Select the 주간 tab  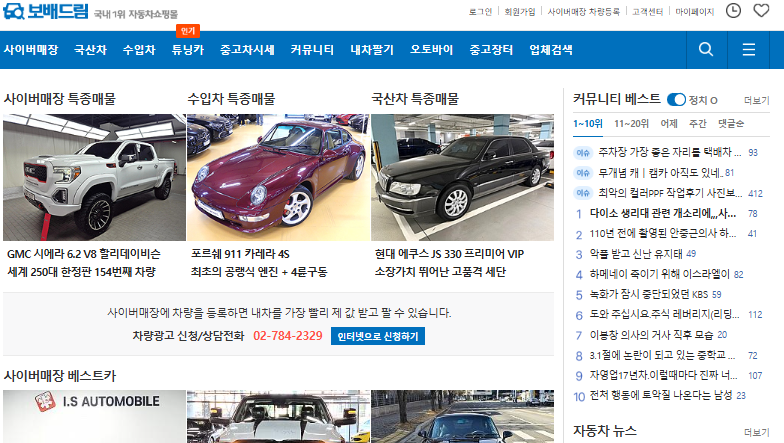coord(698,124)
